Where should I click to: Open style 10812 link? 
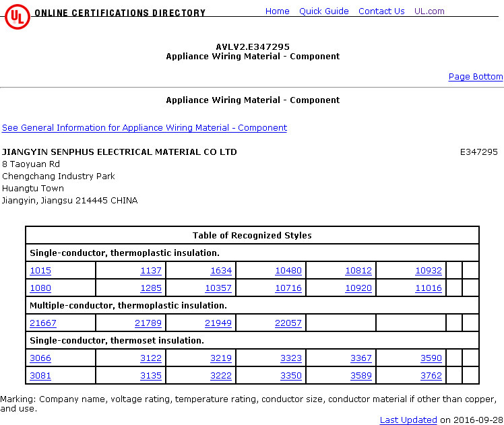click(358, 271)
